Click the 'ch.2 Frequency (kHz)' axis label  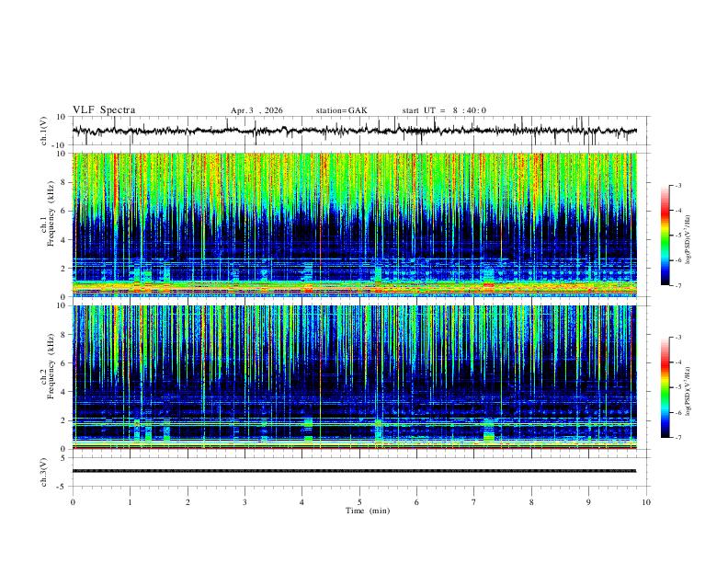tap(48, 366)
